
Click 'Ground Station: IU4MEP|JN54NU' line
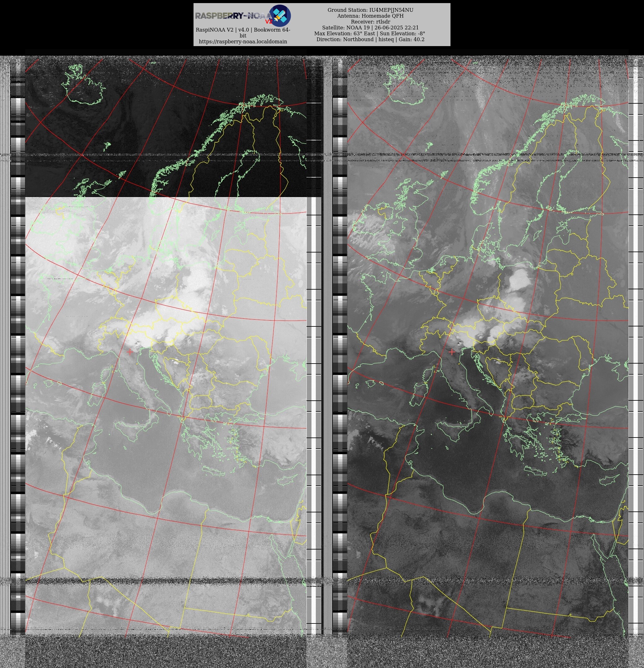pyautogui.click(x=370, y=10)
